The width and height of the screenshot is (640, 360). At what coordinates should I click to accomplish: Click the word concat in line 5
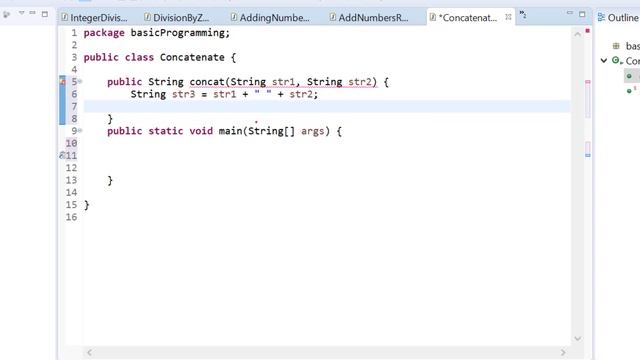tap(207, 82)
